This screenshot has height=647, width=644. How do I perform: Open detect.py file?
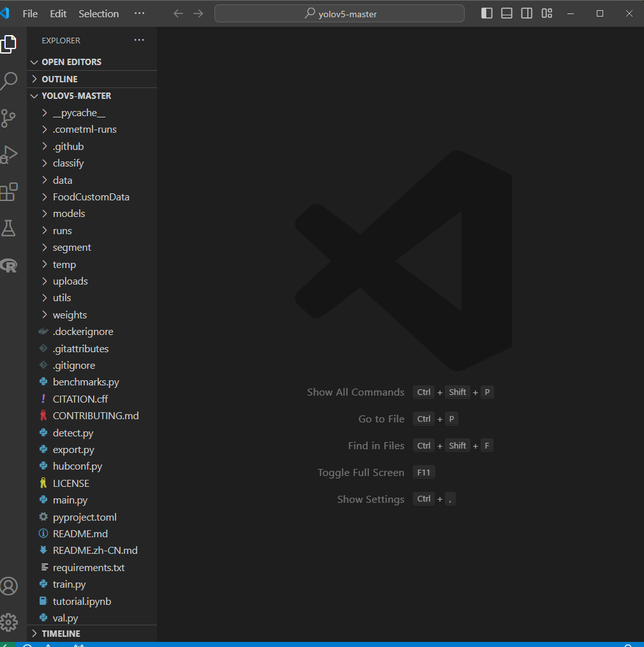pyautogui.click(x=92, y=433)
